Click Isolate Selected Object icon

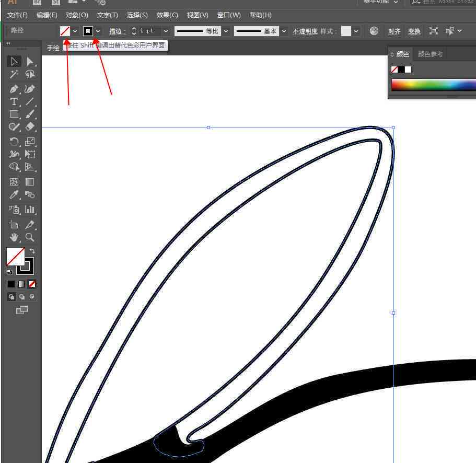[x=434, y=31]
